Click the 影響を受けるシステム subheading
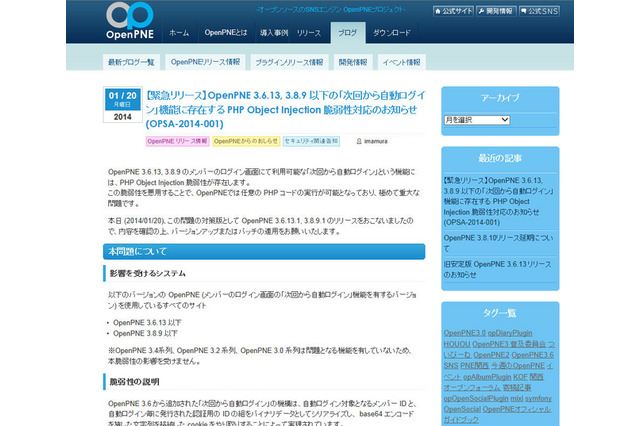The width and height of the screenshot is (640, 426). coord(148,273)
